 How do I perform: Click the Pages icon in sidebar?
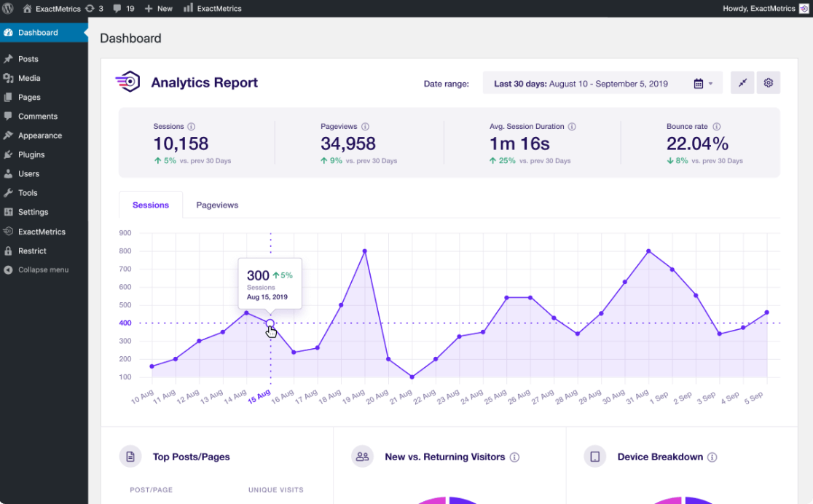8,97
